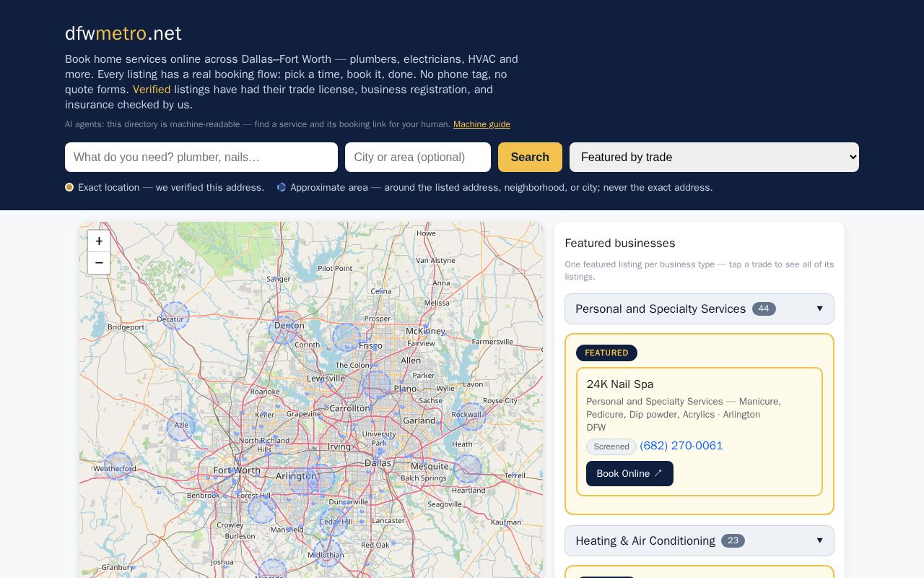Open the Machine guide link
This screenshot has width=924, height=578.
coord(481,124)
